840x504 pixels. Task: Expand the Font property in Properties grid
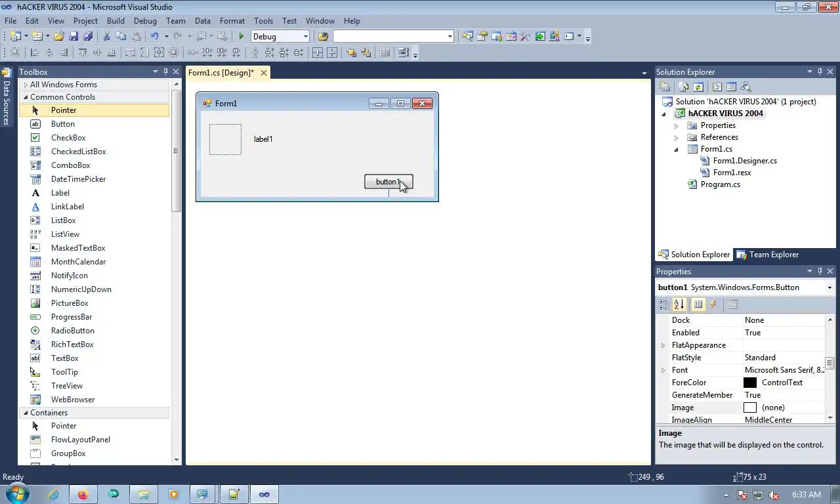[x=663, y=370]
